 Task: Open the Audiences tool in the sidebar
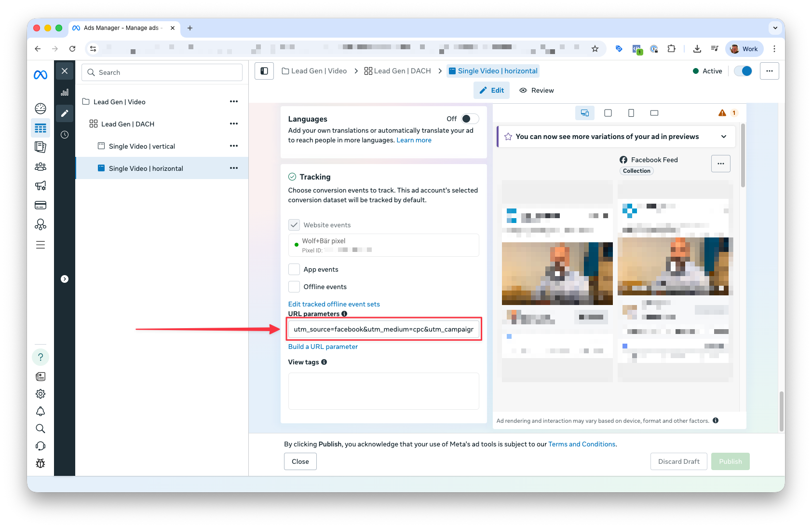[x=41, y=166]
